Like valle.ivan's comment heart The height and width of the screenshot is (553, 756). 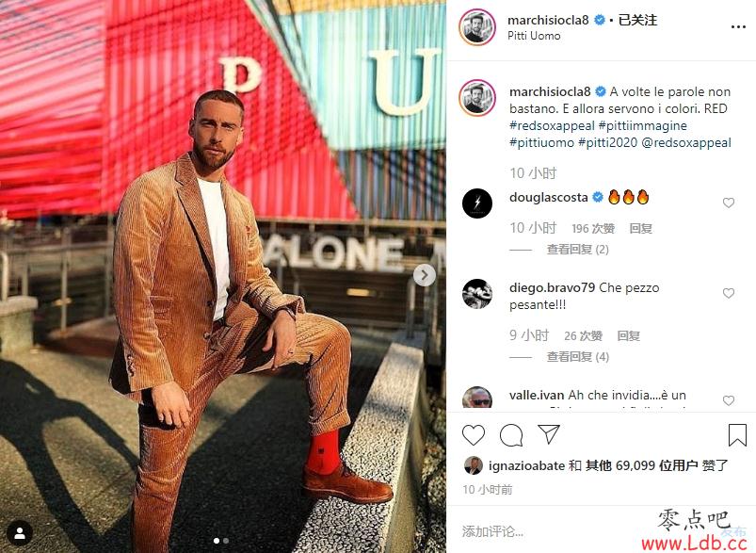(x=729, y=400)
